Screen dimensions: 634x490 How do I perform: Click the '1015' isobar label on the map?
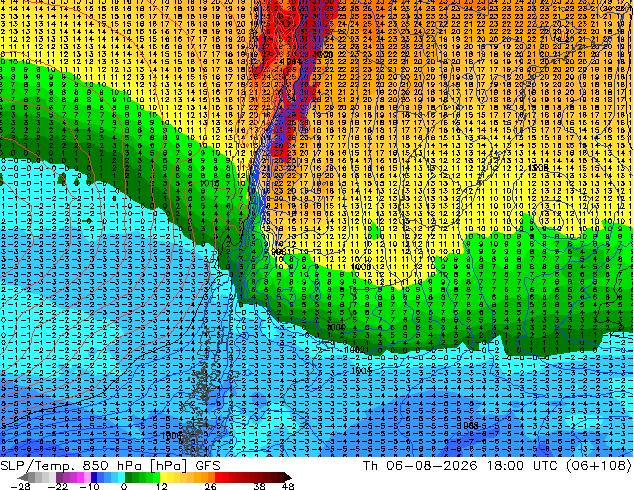coord(209,184)
